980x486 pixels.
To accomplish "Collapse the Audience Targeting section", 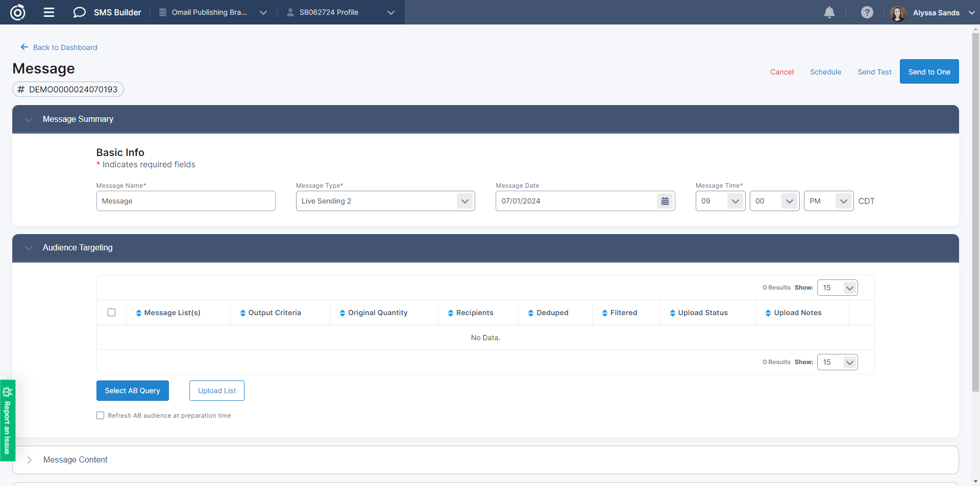I will tap(29, 248).
